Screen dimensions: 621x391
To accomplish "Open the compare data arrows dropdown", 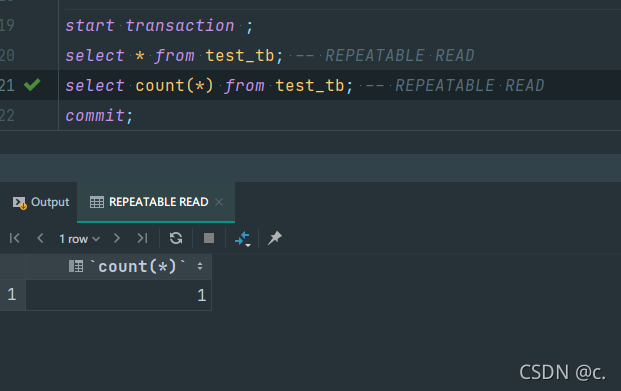I will [242, 239].
